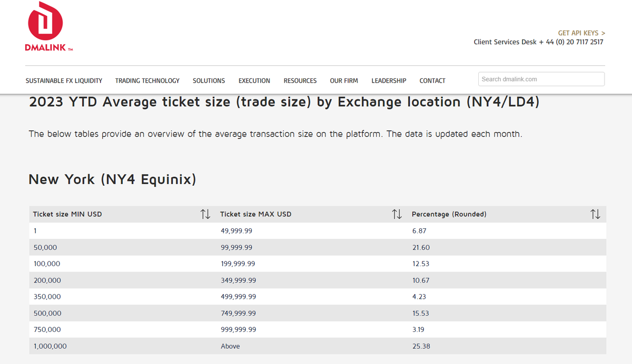Select the 49,999.99 cell
Viewport: 632px width, 364px height.
tap(312, 230)
